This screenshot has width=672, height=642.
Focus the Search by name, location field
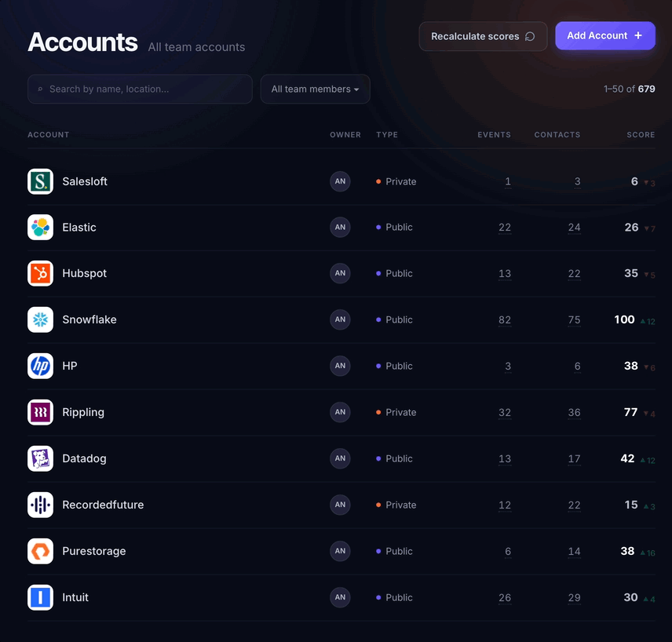(140, 89)
